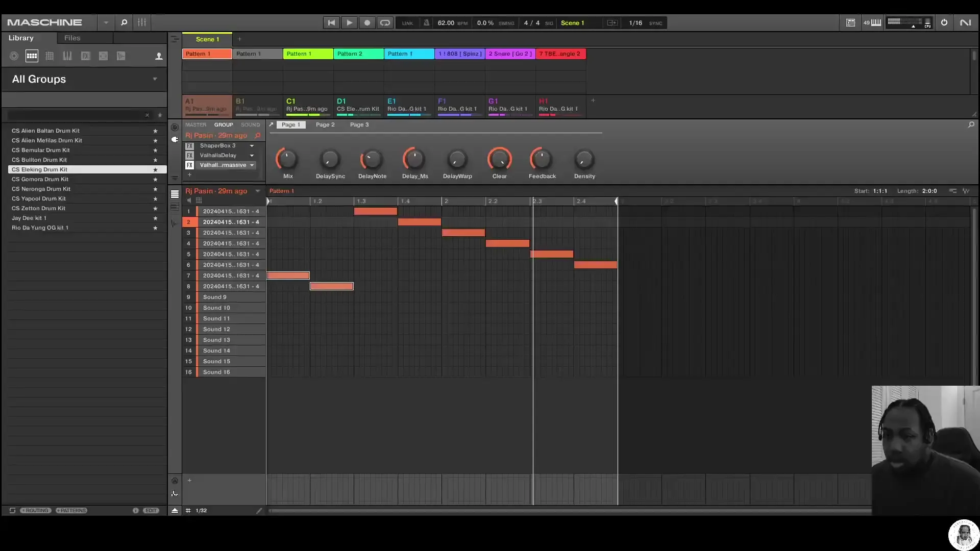Expand the ValhallaDelay plugin dropdown
980x551 pixels.
(252, 155)
